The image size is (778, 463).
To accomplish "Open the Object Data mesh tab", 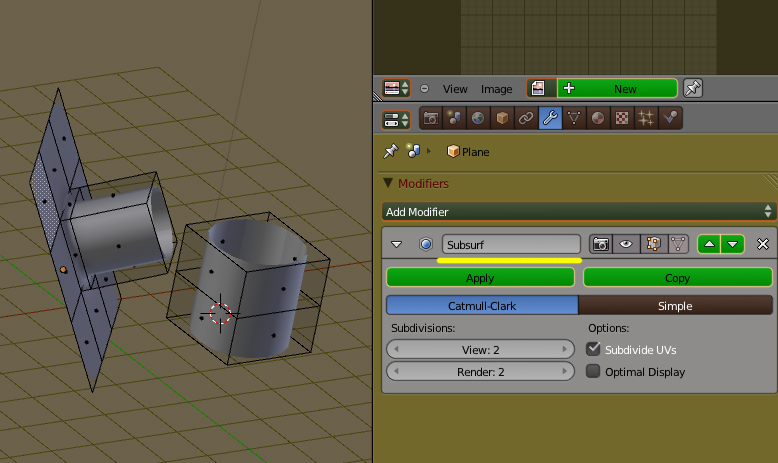I will [x=574, y=118].
